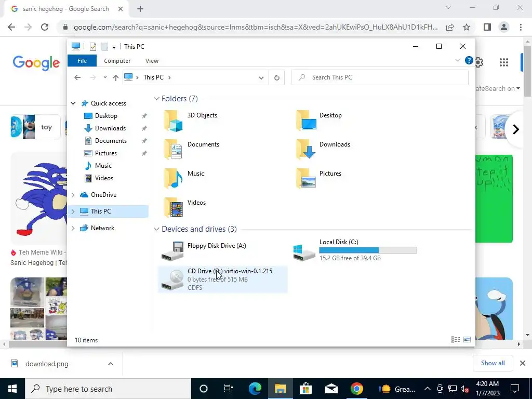Switch to details view in status bar
532x399 pixels.
(456, 340)
